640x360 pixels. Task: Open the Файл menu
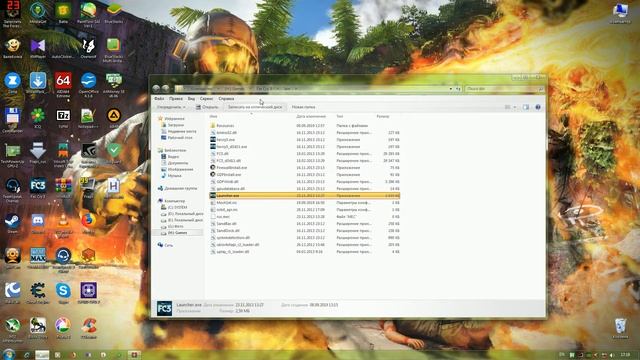pyautogui.click(x=159, y=98)
